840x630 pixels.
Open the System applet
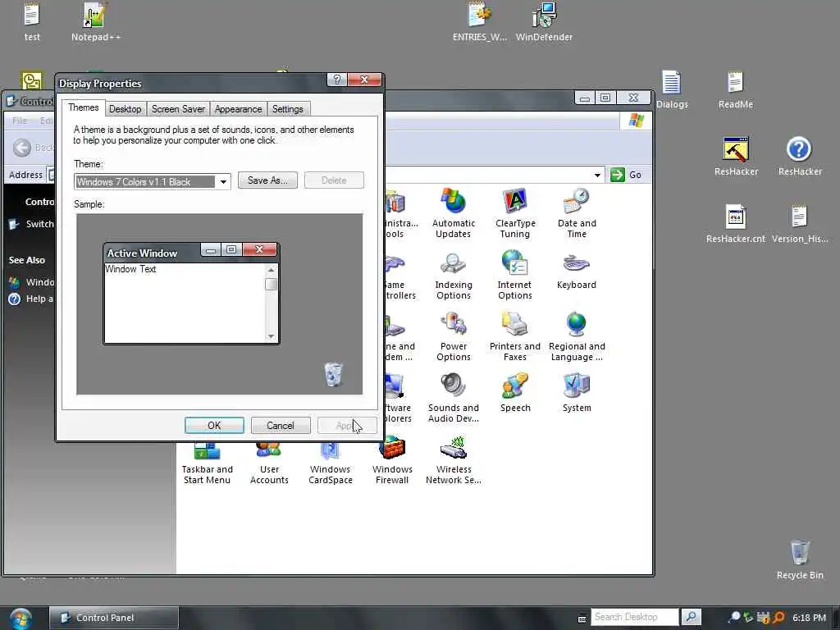point(577,393)
